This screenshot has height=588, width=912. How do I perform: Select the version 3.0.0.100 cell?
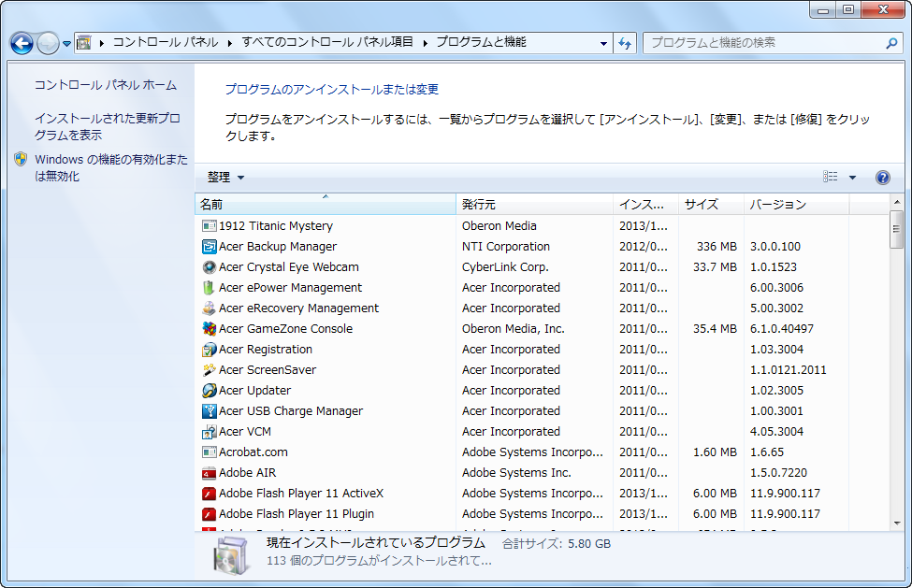click(x=775, y=247)
